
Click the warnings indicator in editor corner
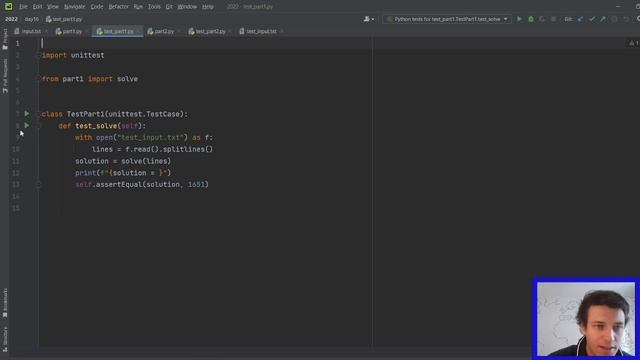pyautogui.click(x=634, y=43)
